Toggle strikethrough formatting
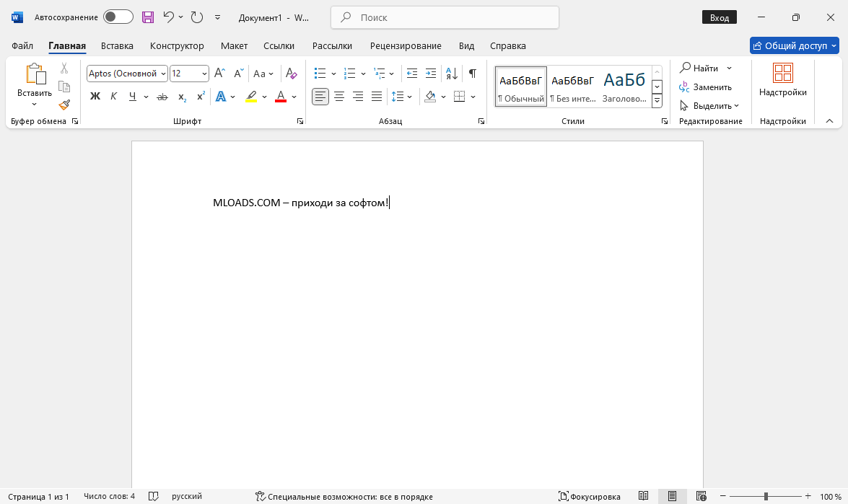848x504 pixels. tap(162, 97)
